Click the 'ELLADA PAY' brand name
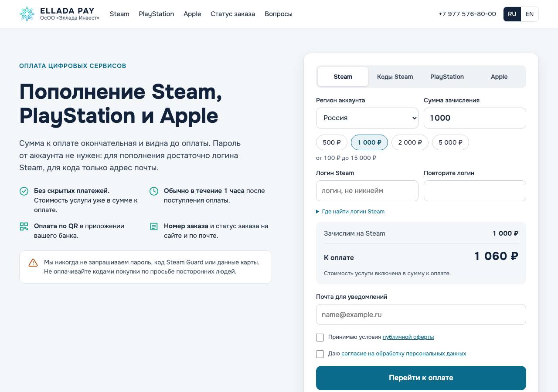The image size is (558, 392). coord(67,11)
